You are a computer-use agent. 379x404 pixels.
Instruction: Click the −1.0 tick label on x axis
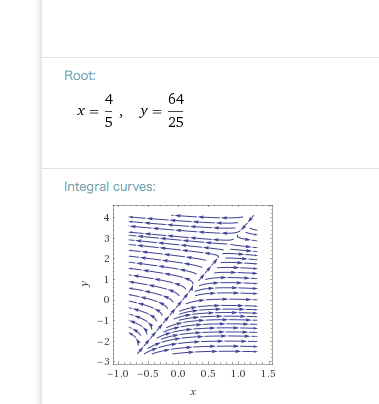118,374
